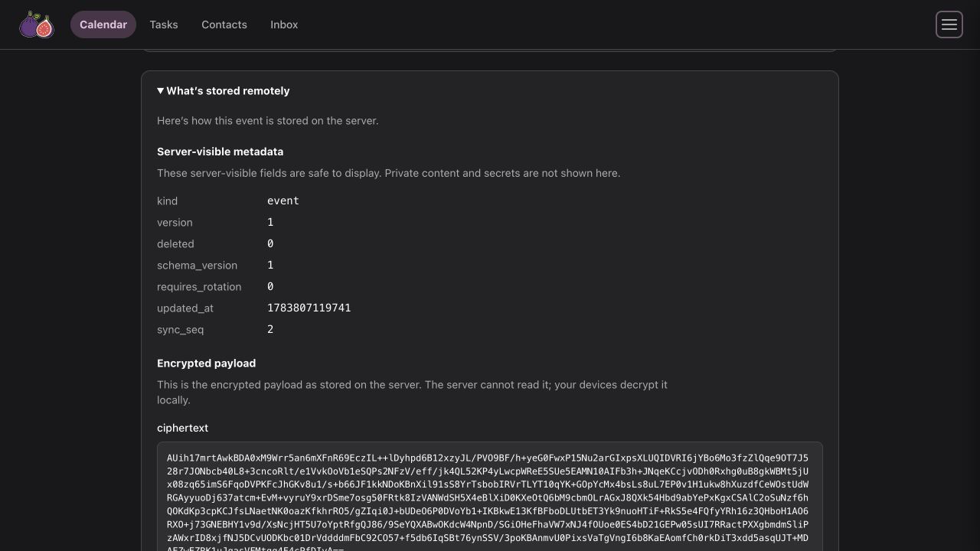
Task: Open the Tasks tab
Action: (164, 24)
